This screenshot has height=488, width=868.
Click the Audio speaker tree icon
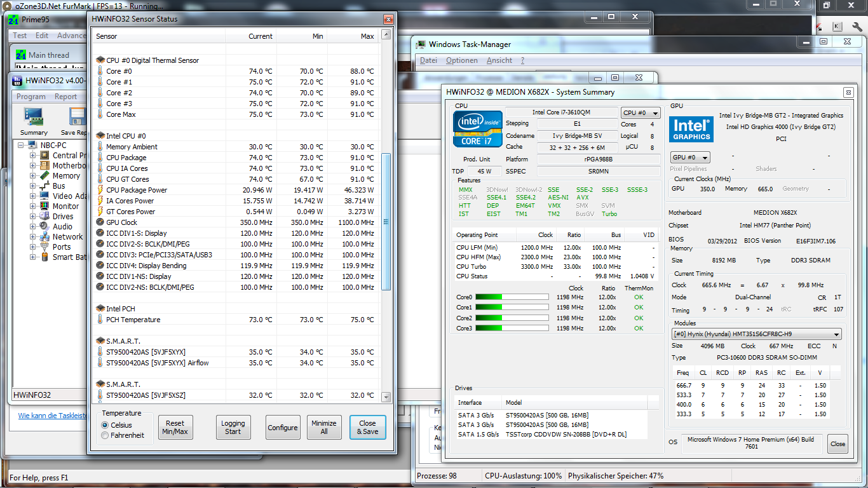(45, 226)
